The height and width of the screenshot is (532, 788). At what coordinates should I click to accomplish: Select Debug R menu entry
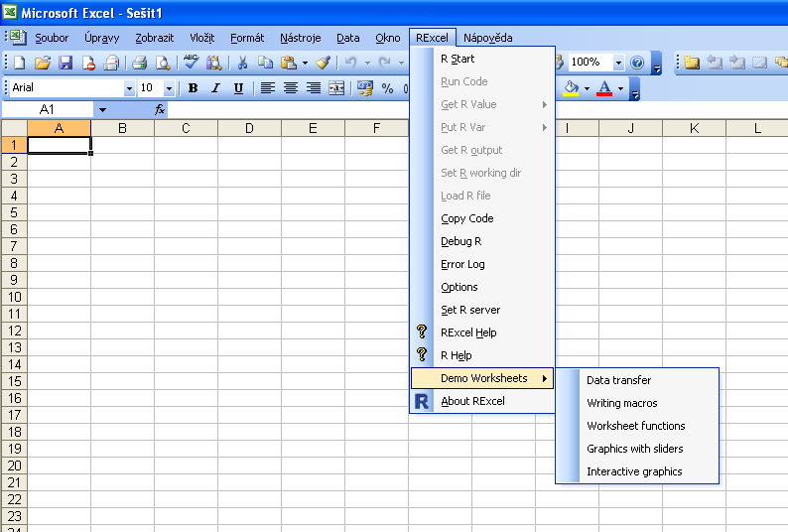tap(482, 241)
